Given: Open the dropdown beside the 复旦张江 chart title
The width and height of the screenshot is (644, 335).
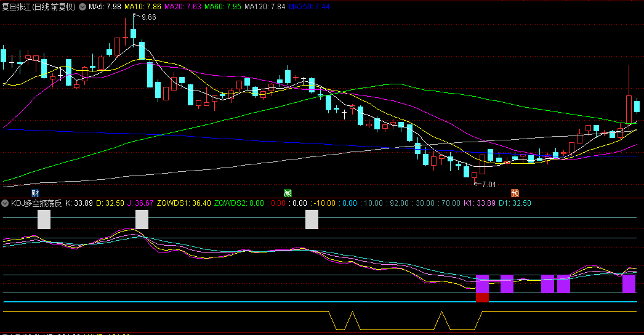Looking at the screenshot, I should tap(82, 7).
